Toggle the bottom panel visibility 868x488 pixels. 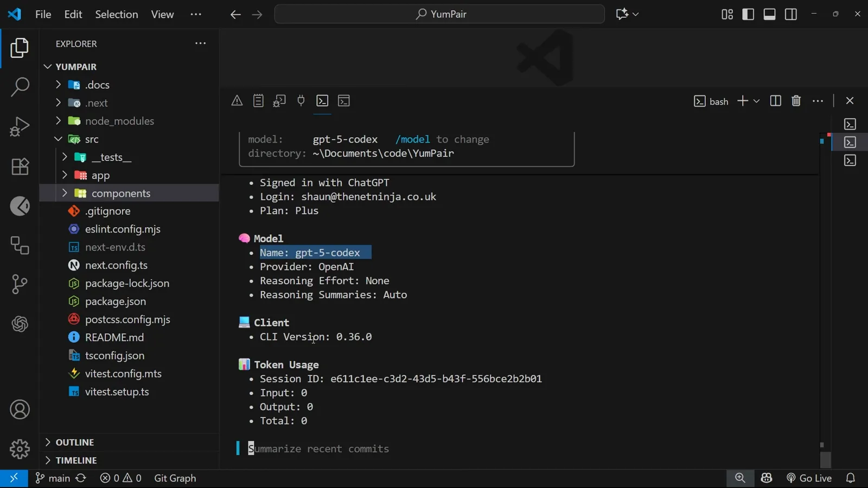(x=769, y=14)
